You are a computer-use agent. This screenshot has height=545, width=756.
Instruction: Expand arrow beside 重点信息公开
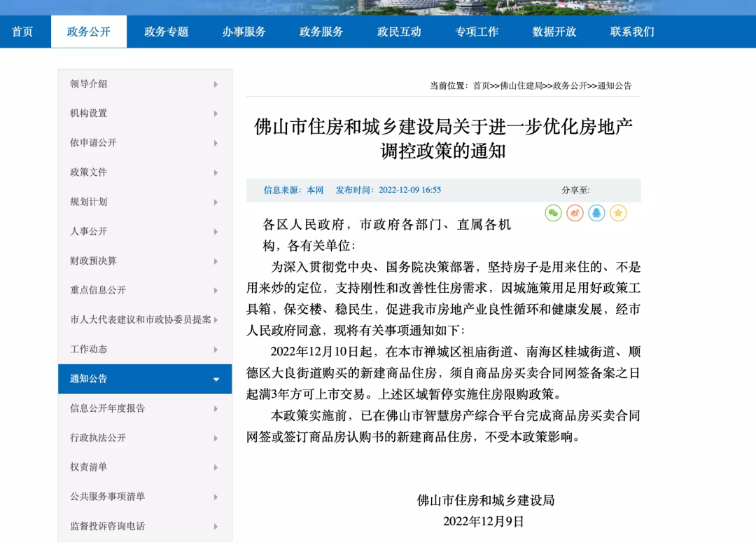click(216, 290)
